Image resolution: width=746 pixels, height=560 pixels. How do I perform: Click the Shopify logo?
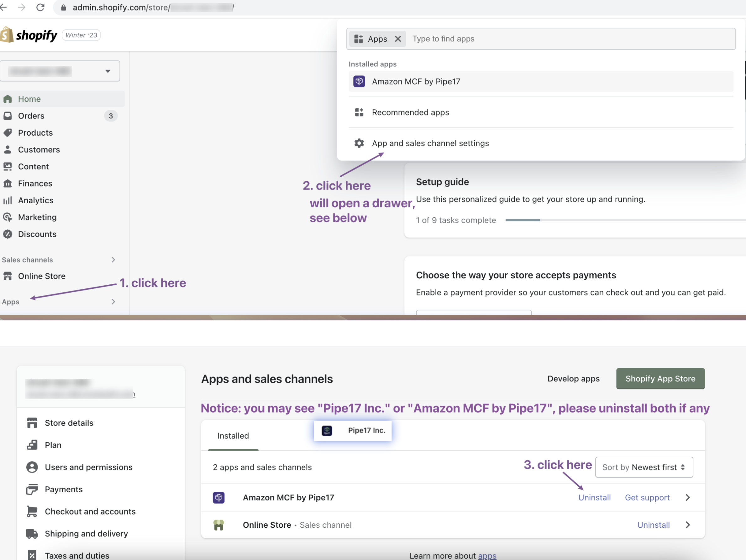pos(29,35)
